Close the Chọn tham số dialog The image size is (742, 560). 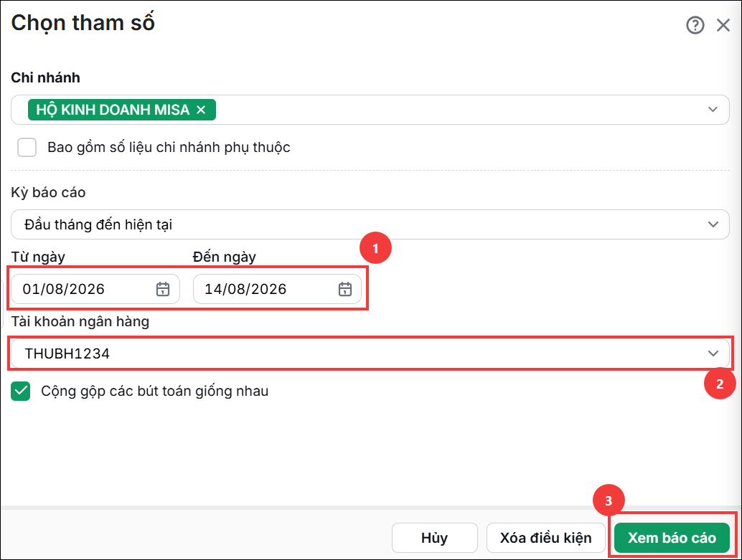[723, 25]
